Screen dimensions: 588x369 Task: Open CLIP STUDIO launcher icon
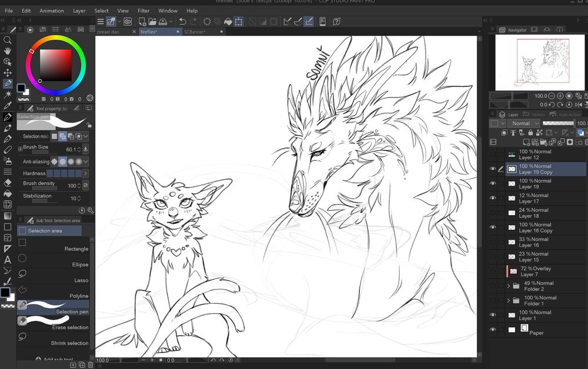(x=128, y=22)
